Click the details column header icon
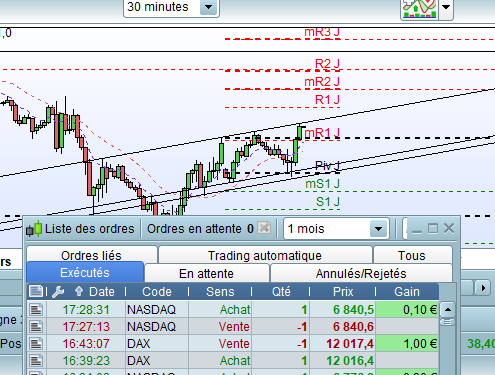Viewport: 495px width, 375px height. [36, 291]
